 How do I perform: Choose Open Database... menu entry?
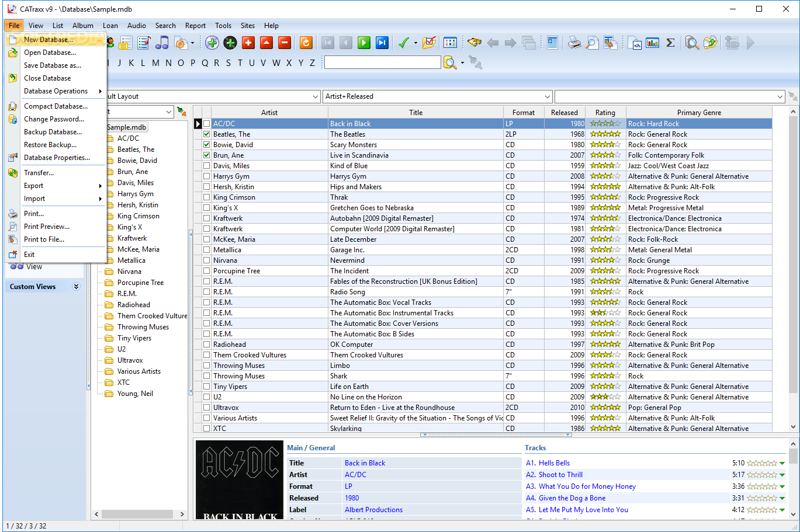[56, 53]
